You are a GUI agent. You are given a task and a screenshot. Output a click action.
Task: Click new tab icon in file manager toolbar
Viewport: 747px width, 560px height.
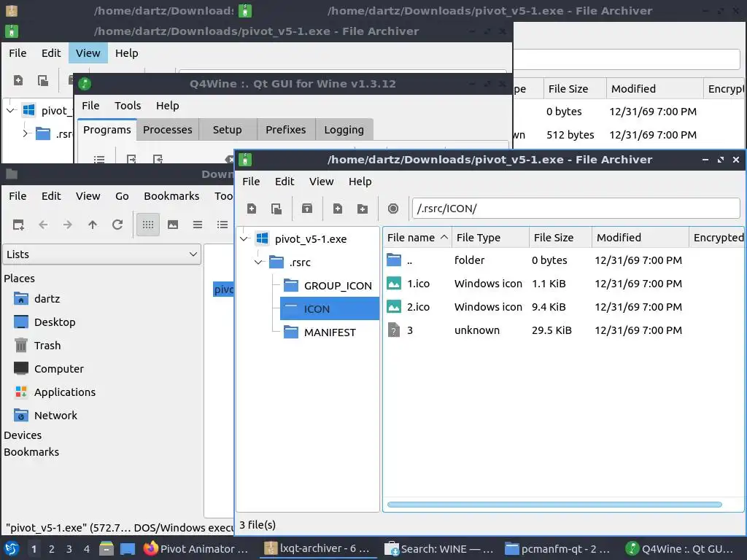point(18,225)
